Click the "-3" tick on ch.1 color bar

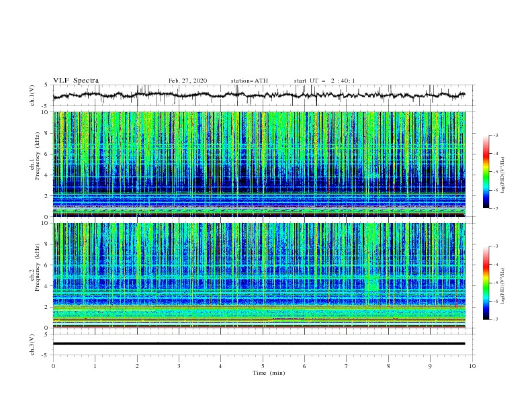(x=496, y=136)
